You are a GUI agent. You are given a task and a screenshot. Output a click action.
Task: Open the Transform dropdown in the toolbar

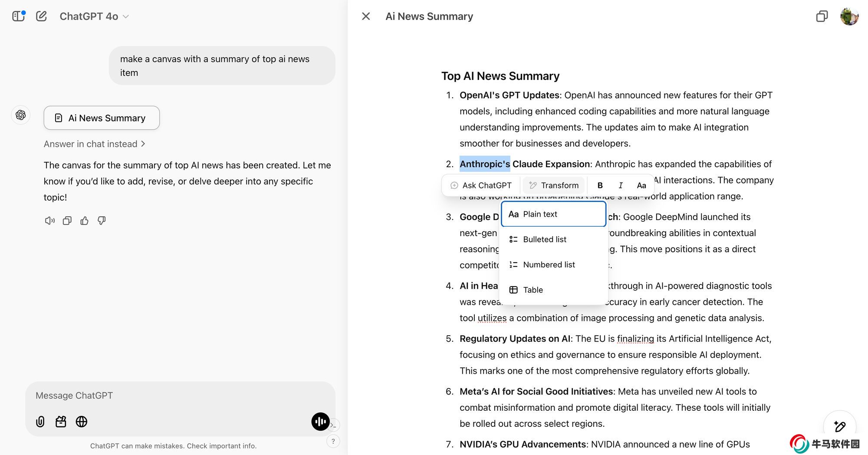click(554, 185)
